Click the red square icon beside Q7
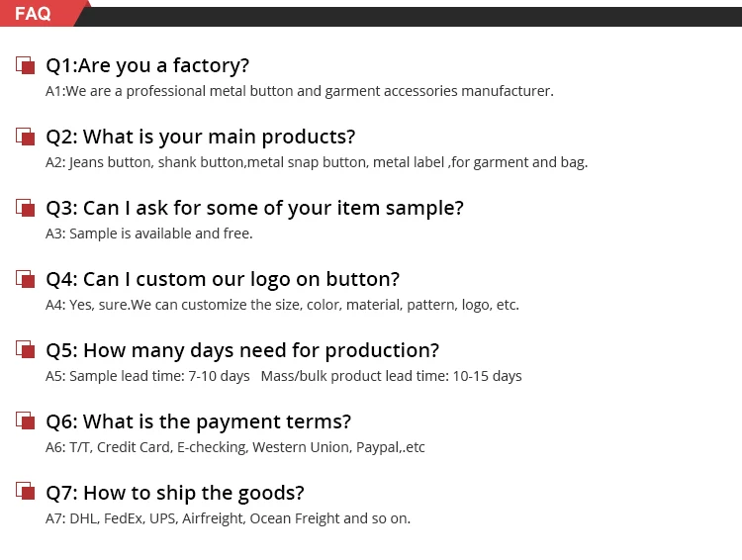The height and width of the screenshot is (560, 742). click(25, 493)
